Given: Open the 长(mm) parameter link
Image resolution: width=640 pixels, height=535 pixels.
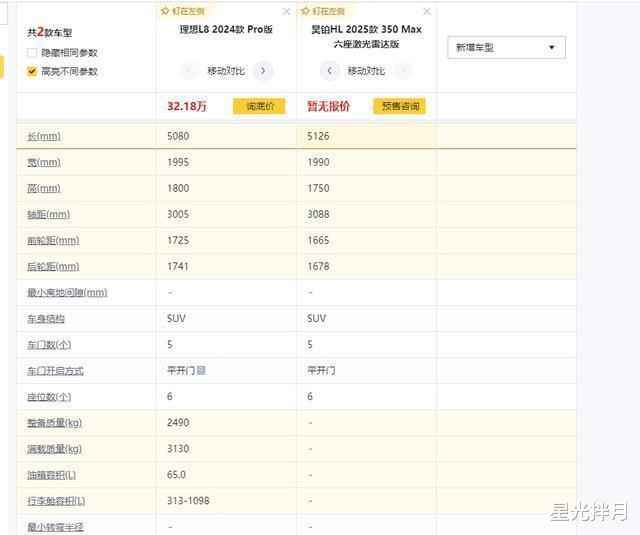Looking at the screenshot, I should point(44,136).
